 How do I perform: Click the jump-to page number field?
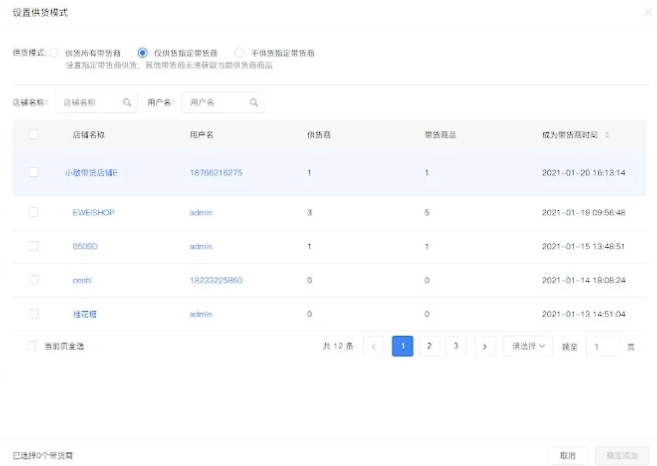(603, 347)
